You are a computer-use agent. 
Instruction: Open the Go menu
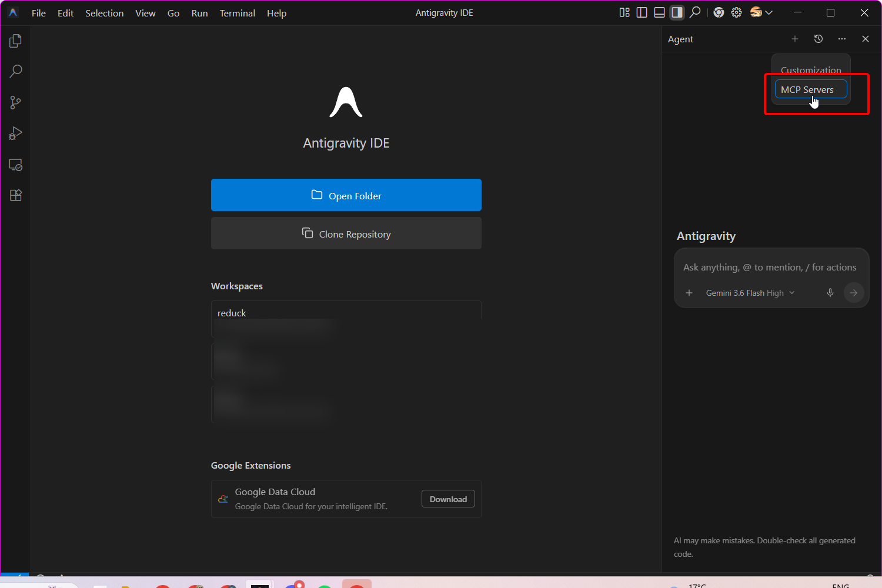tap(173, 13)
